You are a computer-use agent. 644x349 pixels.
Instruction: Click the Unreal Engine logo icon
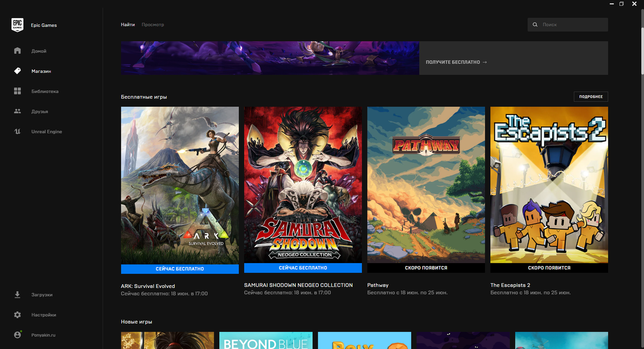(17, 132)
